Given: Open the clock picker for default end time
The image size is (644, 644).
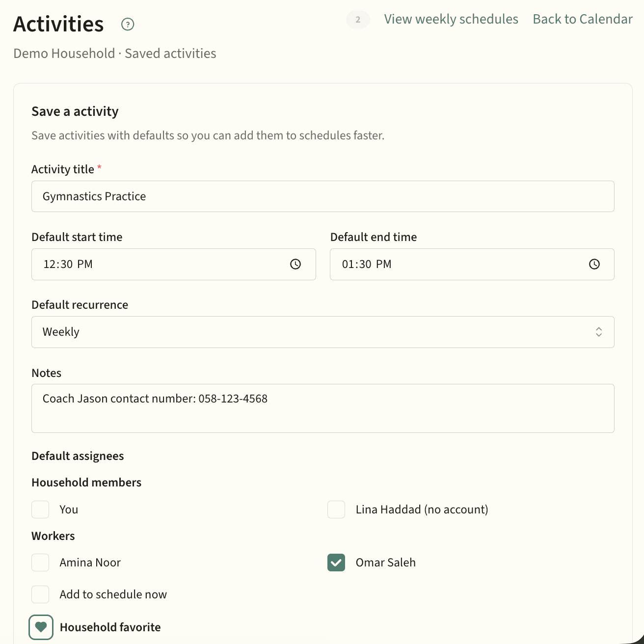Looking at the screenshot, I should point(594,264).
